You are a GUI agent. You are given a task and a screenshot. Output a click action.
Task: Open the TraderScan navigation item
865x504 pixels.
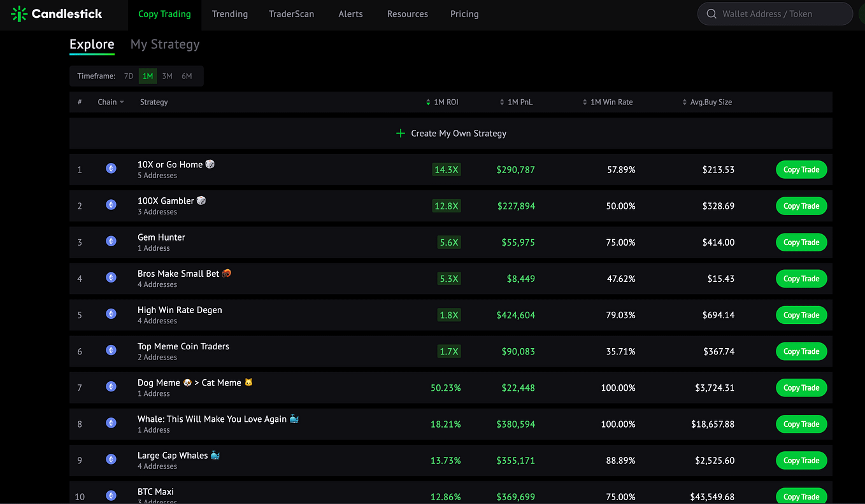tap(291, 13)
